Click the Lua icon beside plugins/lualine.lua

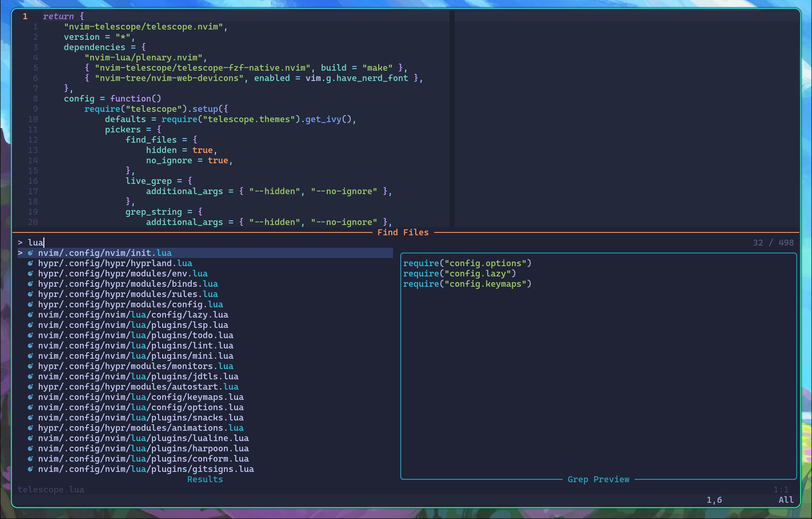point(30,438)
